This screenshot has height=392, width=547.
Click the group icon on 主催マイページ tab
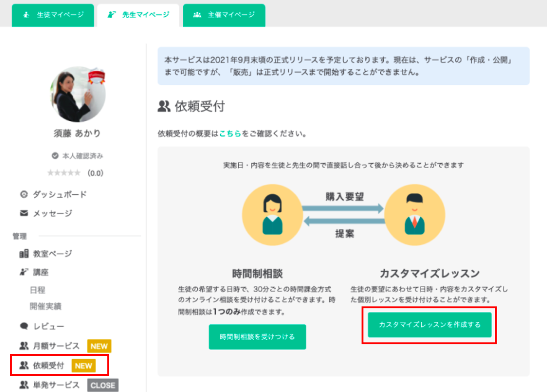197,15
